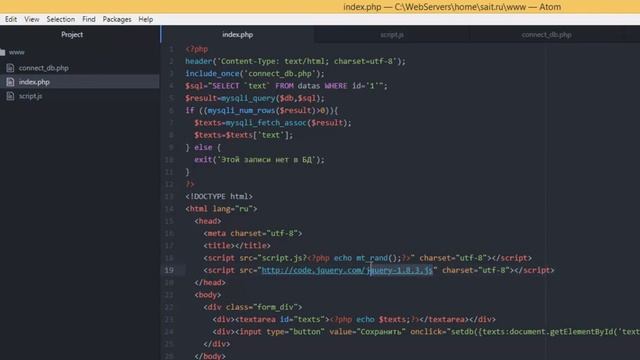The width and height of the screenshot is (640, 360).
Task: Click the $texts['text'] assignment line
Action: (x=244, y=135)
